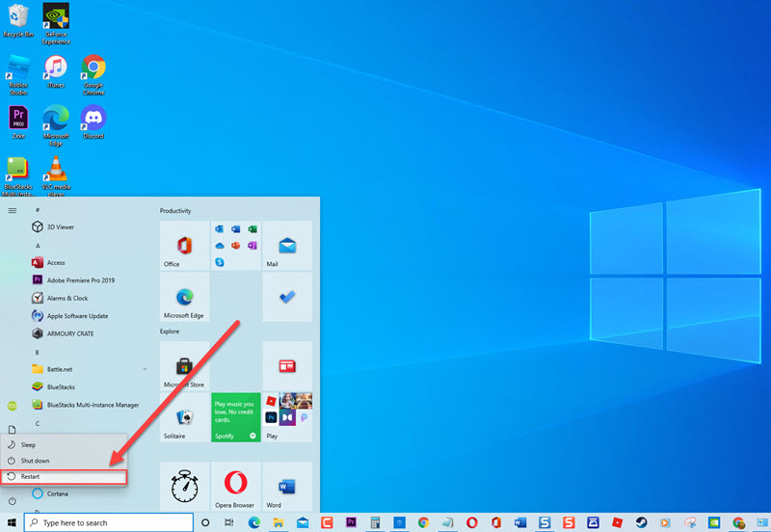Viewport: 771px width, 532px height.
Task: Expand the Battle.net folder chevron
Action: (x=146, y=369)
